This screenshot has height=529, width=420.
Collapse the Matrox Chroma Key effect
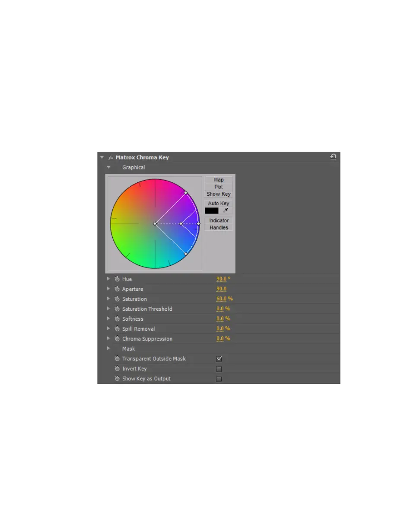(102, 158)
